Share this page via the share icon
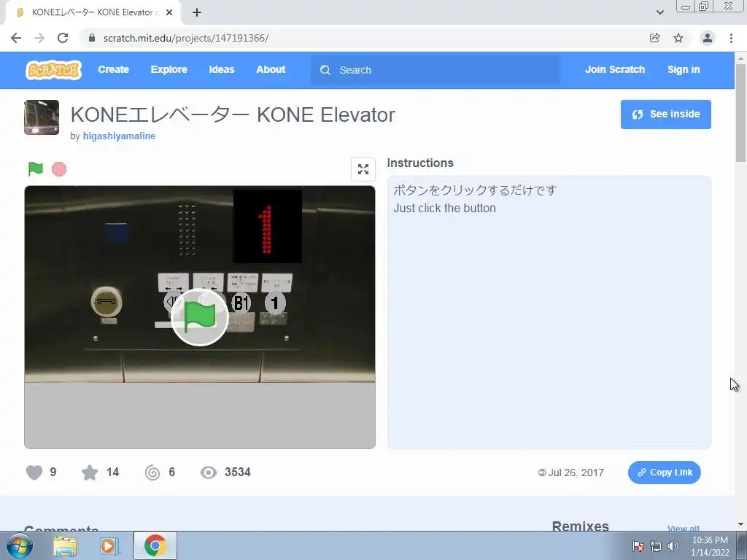 (x=655, y=38)
